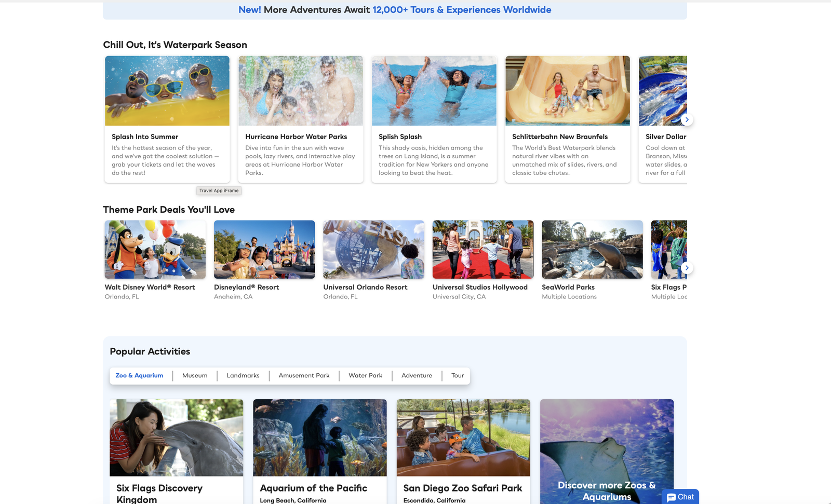Viewport: 831px width, 504px height.
Task: Switch to the Museum tab
Action: (x=195, y=376)
